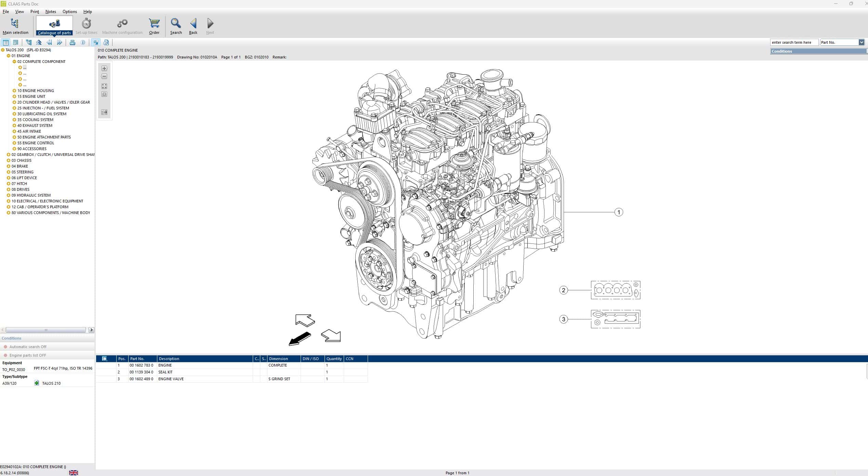This screenshot has width=868, height=476.
Task: Sort by the Description column header
Action: coord(205,359)
